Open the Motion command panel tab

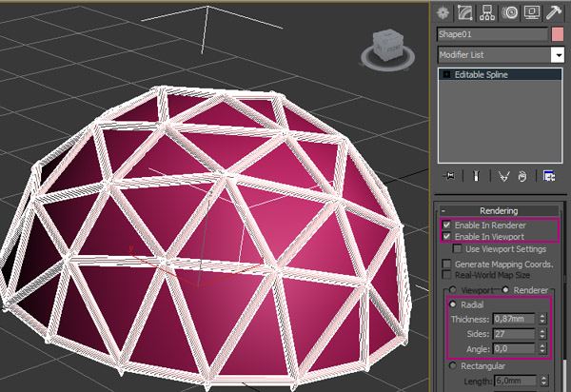(509, 12)
